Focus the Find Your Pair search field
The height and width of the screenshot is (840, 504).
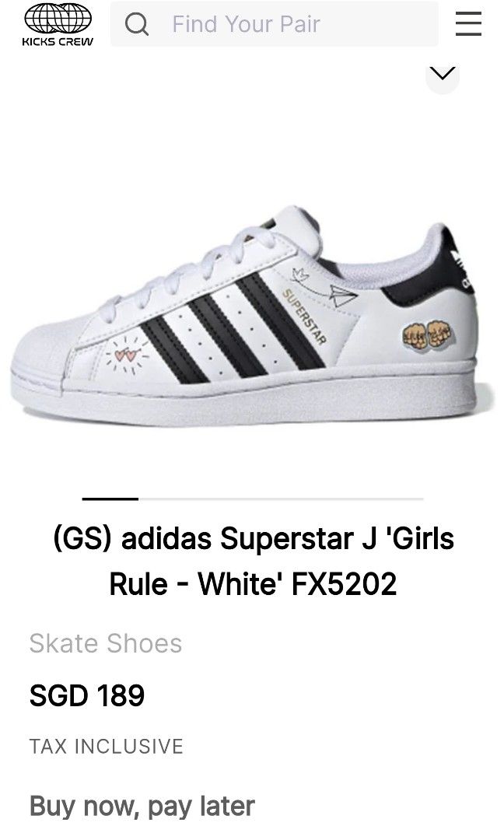pos(275,24)
